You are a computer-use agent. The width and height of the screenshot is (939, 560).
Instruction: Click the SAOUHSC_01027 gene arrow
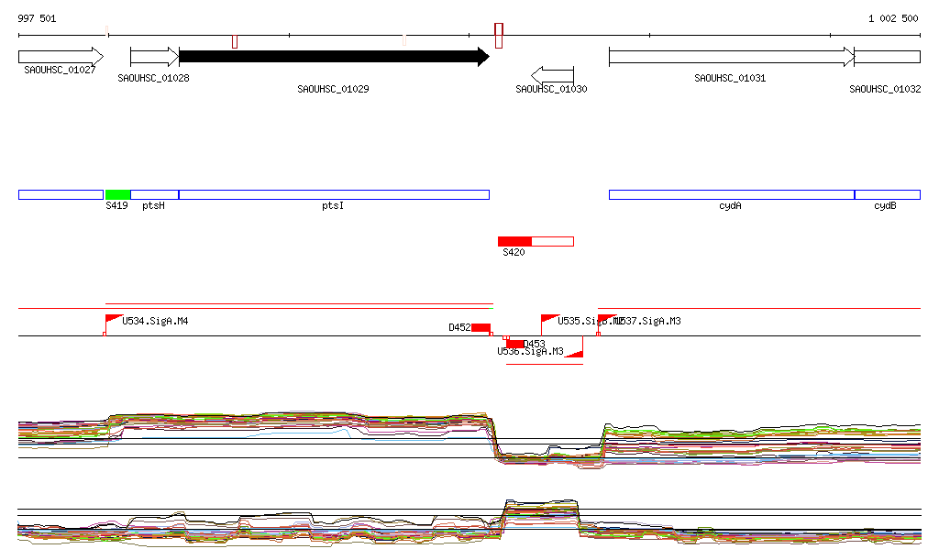pos(61,57)
